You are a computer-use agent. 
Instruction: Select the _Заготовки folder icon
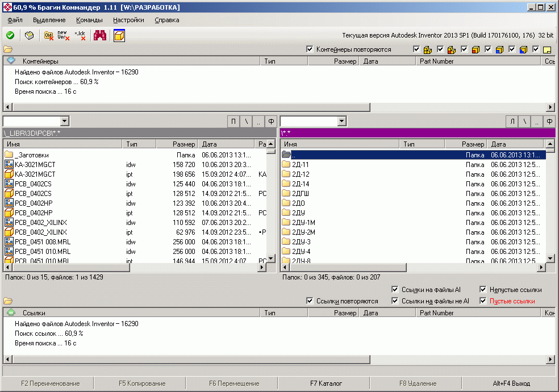click(9, 155)
